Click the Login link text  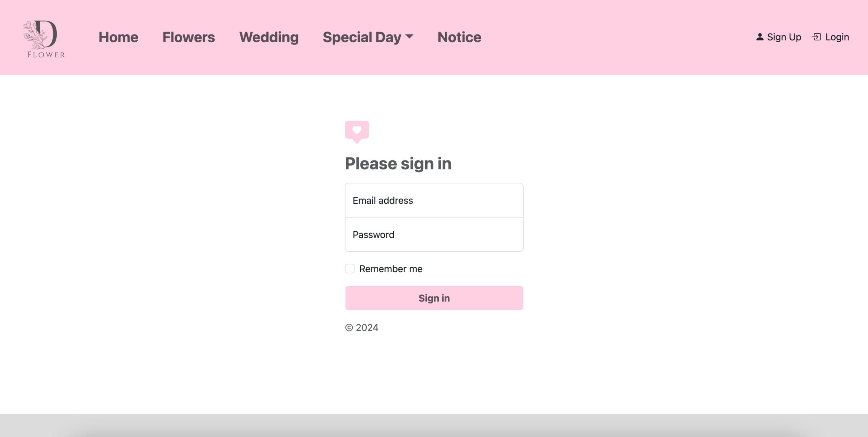point(837,37)
